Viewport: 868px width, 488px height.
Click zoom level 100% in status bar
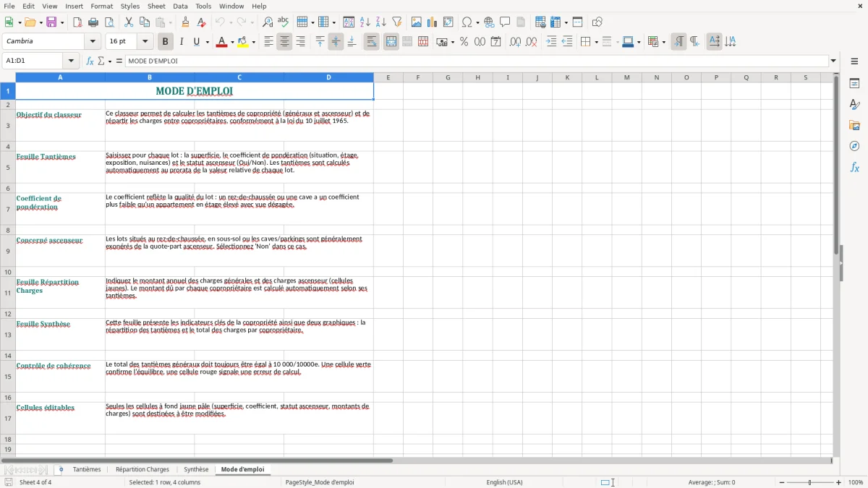(856, 482)
